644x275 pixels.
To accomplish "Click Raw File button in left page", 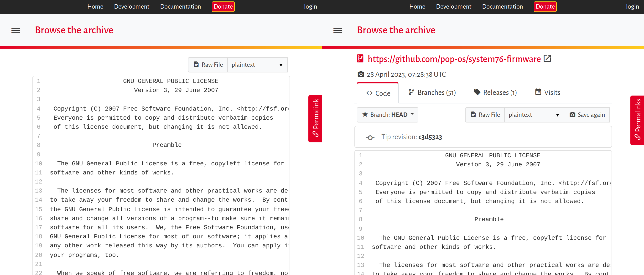I will [x=208, y=65].
